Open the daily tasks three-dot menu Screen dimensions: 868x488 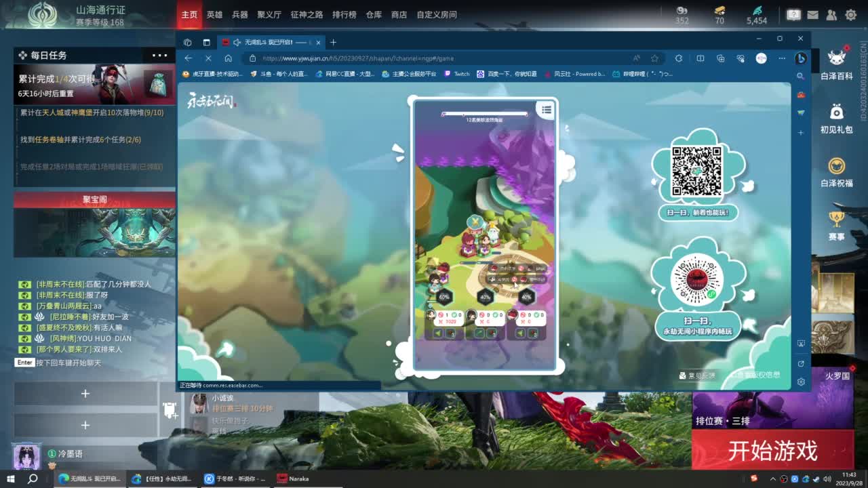tap(160, 56)
